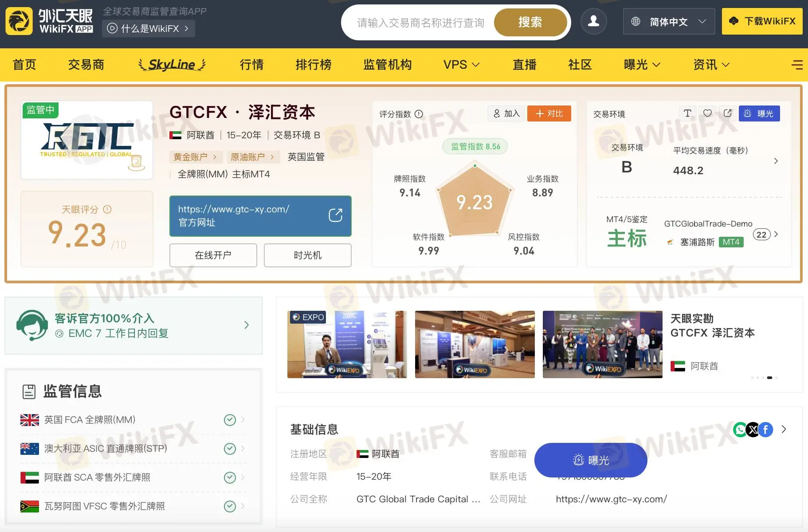Screen dimensions: 808x532
Task: Open the 简体中文 language dropdown
Action: (669, 21)
